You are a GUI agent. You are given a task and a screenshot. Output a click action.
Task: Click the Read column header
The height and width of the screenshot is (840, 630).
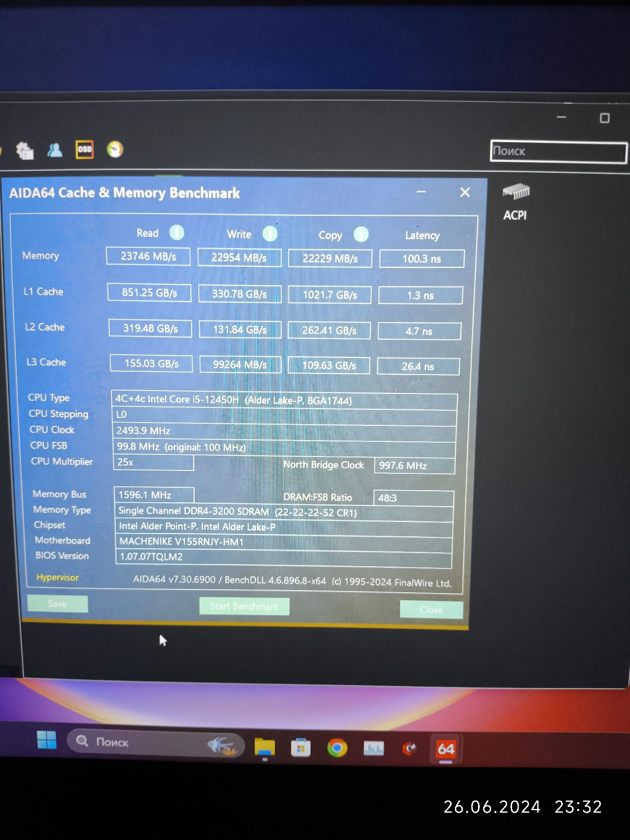coord(147,233)
